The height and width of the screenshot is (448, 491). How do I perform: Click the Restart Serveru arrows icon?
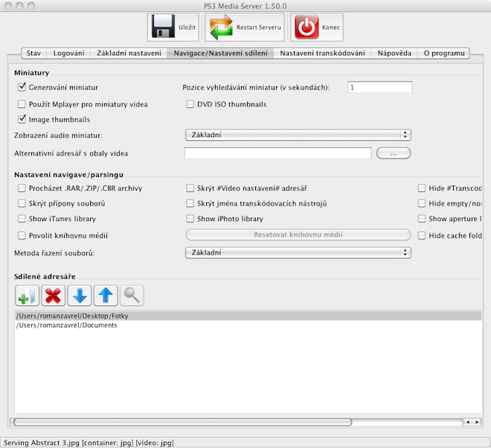221,28
